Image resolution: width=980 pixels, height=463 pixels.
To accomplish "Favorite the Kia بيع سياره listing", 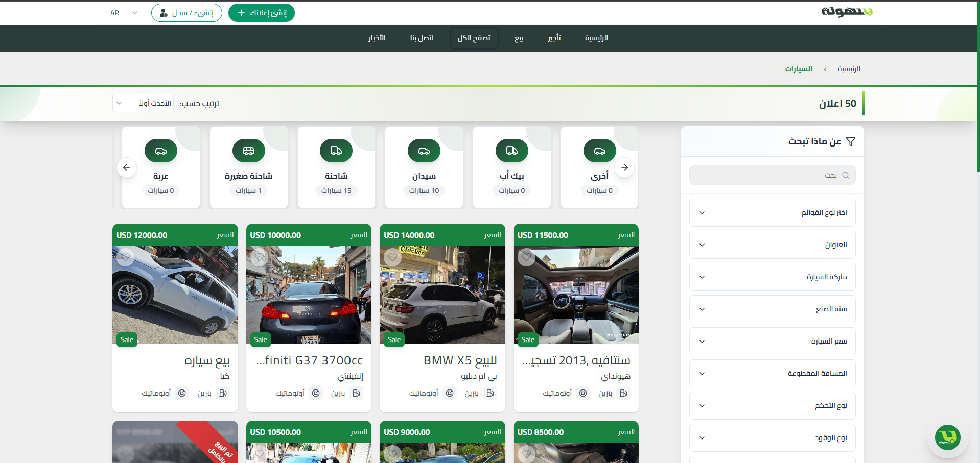I will click(x=125, y=257).
